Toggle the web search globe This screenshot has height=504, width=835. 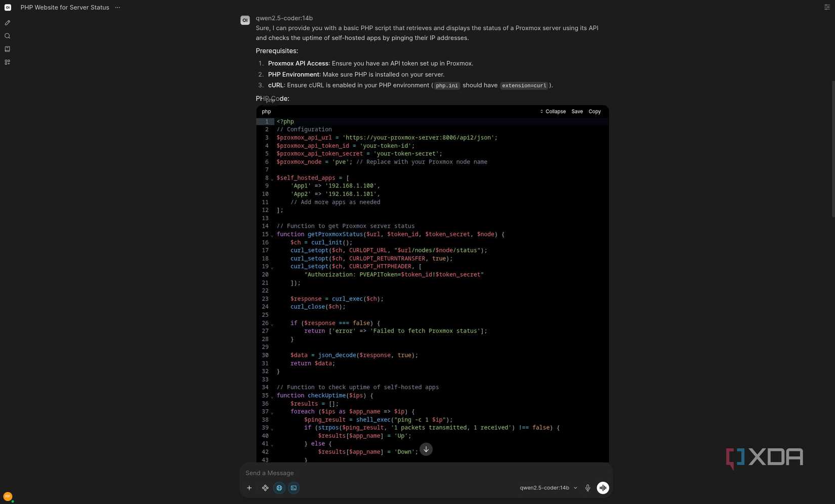click(x=279, y=488)
